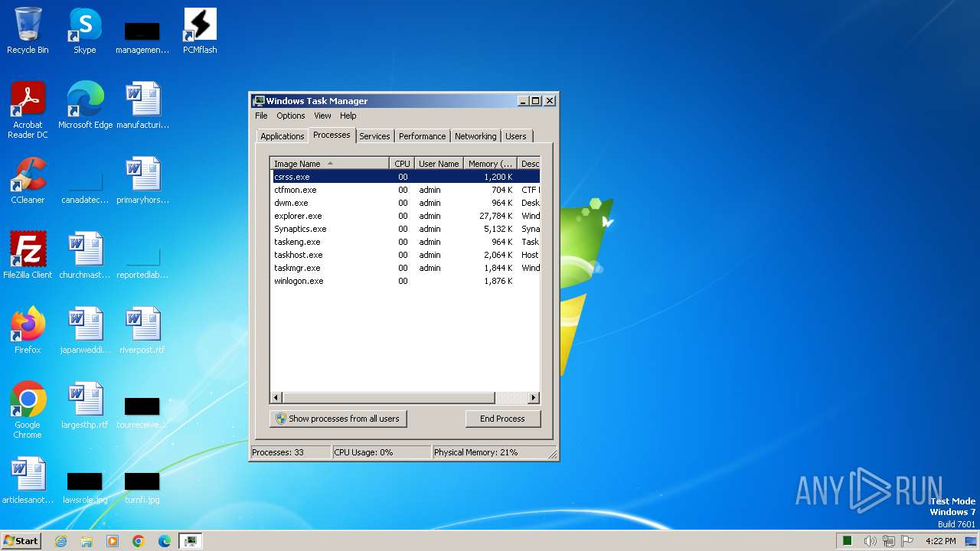Open the Skype desktop shortcut
Screen dimensions: 980x551
pyautogui.click(x=85, y=31)
